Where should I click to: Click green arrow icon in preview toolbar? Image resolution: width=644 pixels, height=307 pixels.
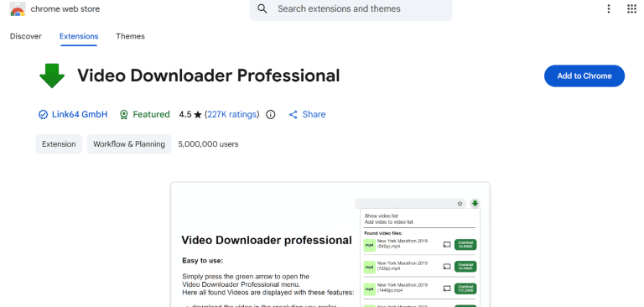point(475,204)
